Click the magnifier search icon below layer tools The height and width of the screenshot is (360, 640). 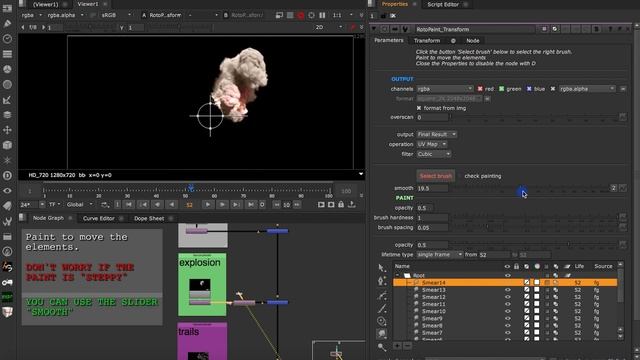click(381, 347)
